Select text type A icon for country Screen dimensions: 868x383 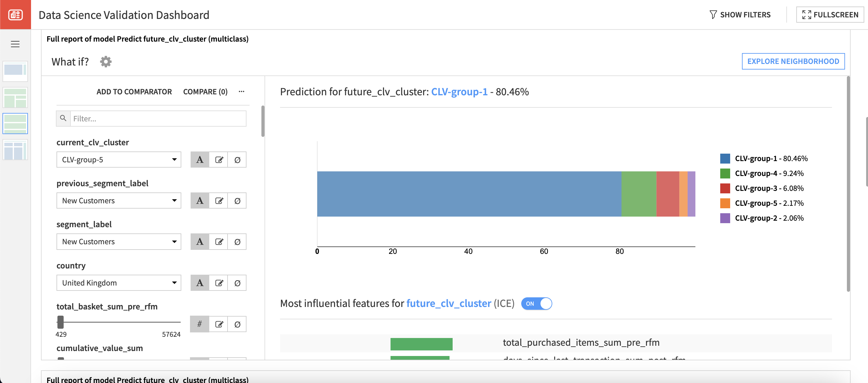click(200, 283)
